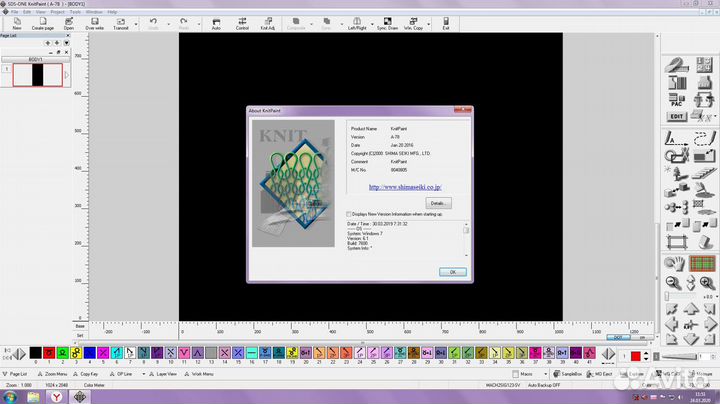This screenshot has width=720, height=404.
Task: Open the Undo dropdown arrow
Action: [169, 24]
